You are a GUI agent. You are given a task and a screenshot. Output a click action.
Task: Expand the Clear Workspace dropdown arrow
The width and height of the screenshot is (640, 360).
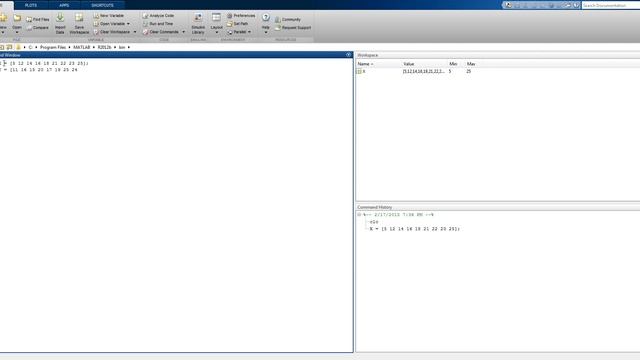pyautogui.click(x=135, y=32)
